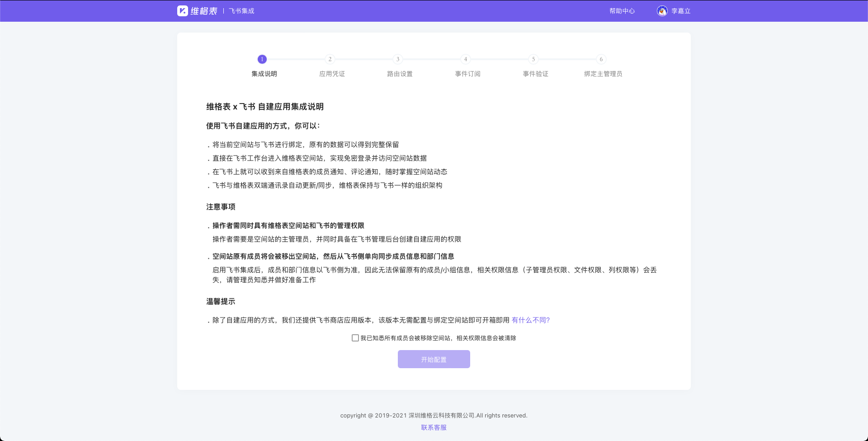Click step 6 circle indicator

click(x=601, y=59)
